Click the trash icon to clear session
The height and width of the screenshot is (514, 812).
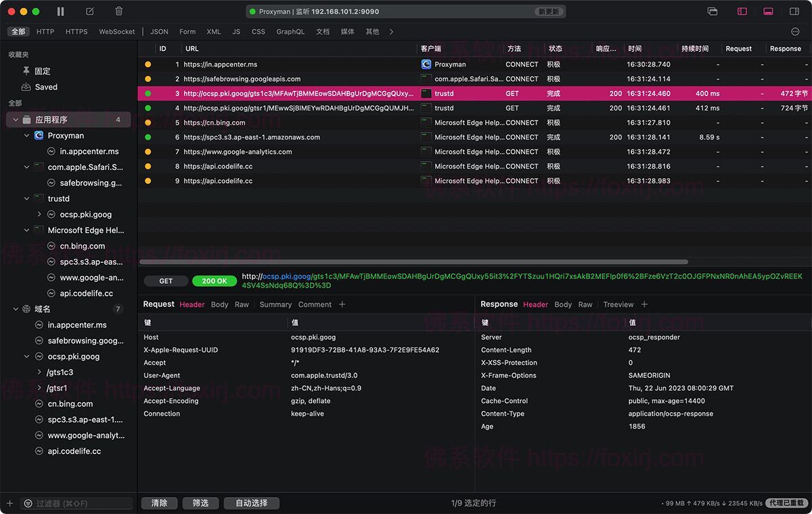click(119, 12)
